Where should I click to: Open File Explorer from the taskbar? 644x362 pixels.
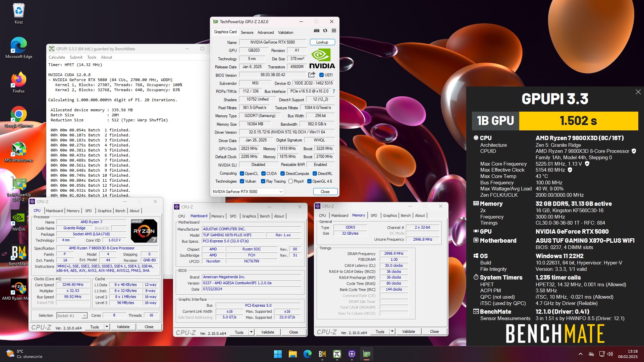click(292, 354)
